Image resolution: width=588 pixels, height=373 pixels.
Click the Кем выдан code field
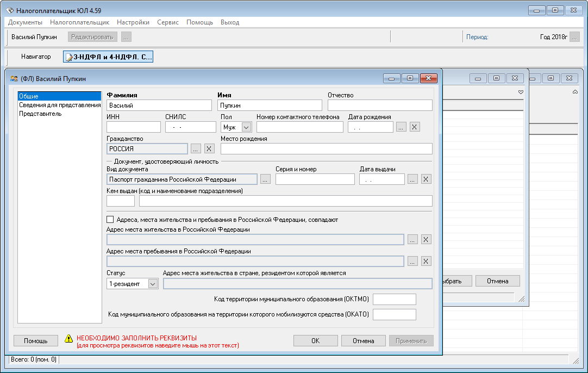coord(121,201)
